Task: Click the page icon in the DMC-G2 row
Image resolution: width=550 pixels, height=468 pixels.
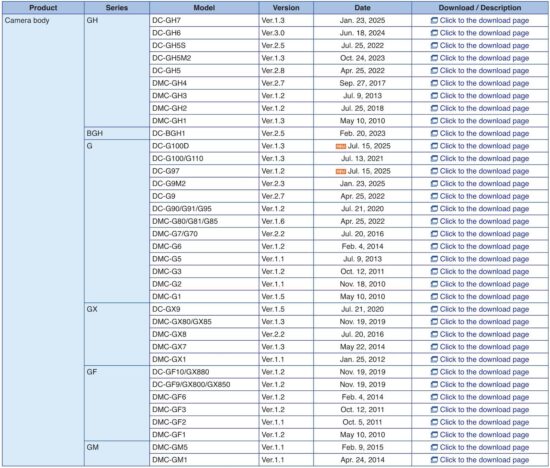Action: tap(434, 284)
